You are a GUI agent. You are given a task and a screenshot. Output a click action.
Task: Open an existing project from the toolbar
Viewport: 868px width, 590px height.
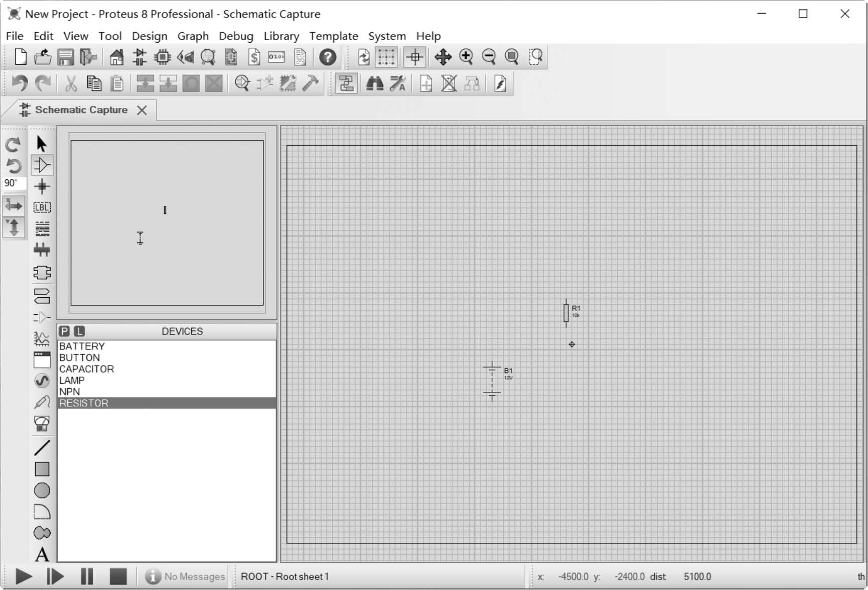(x=43, y=57)
